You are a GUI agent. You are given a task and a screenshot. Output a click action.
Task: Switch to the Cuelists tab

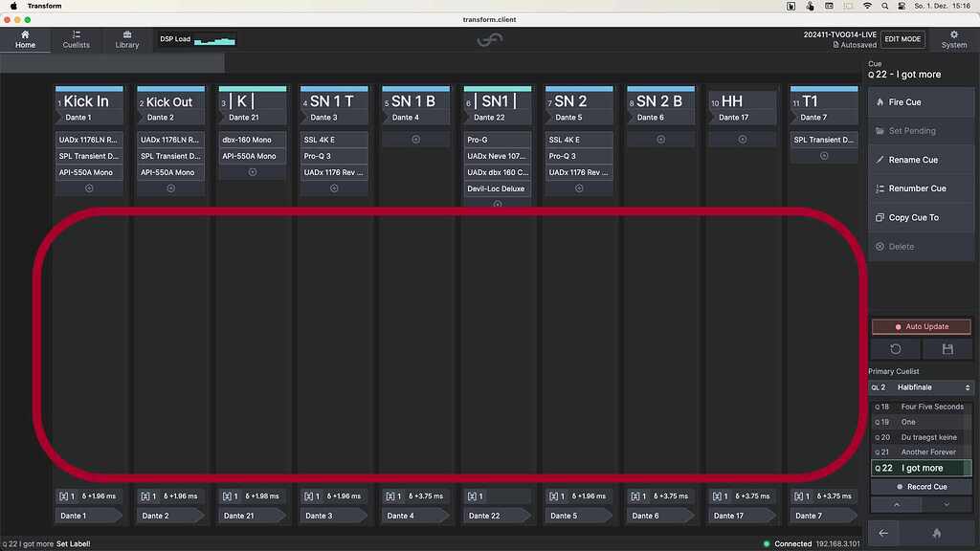tap(76, 39)
